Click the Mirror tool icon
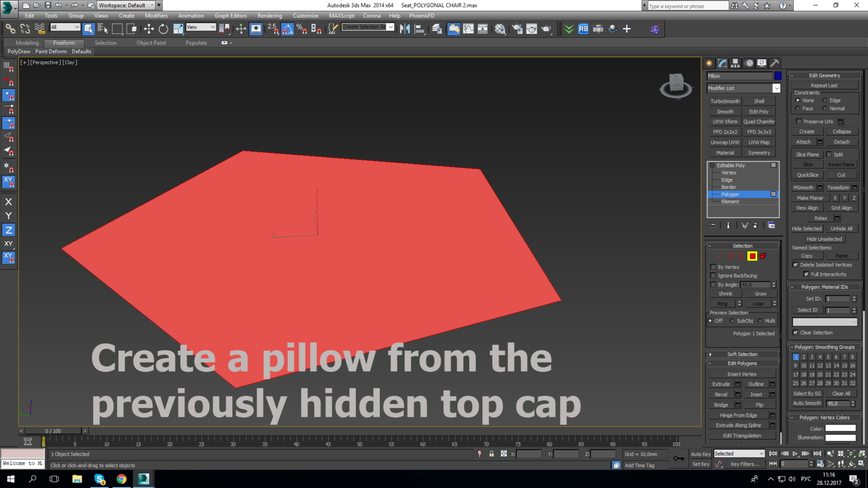 tap(405, 29)
